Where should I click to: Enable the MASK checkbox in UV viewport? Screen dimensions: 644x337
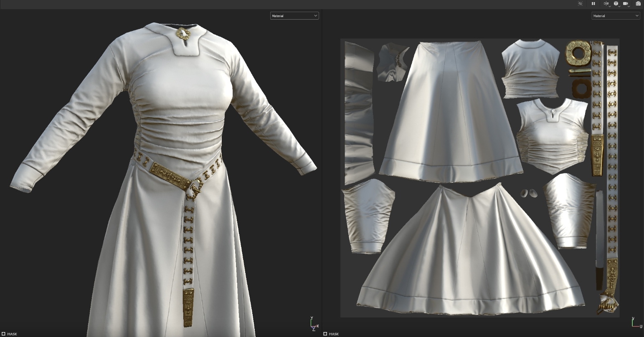[x=325, y=334]
